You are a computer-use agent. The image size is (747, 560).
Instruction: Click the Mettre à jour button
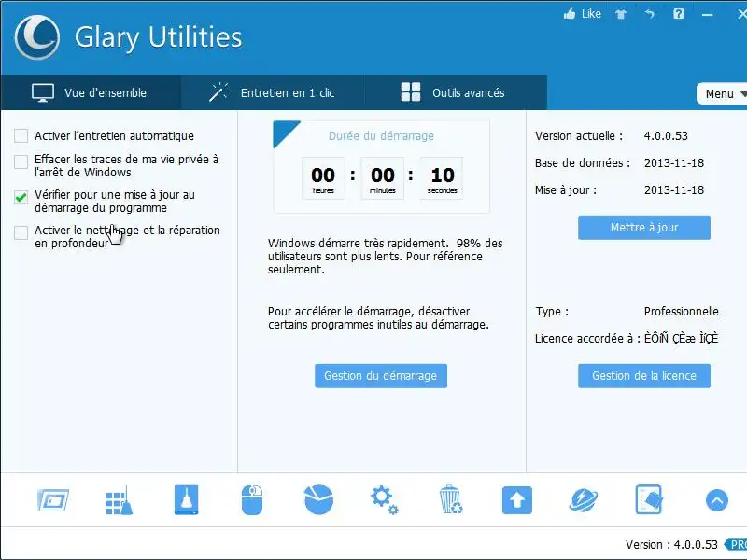tap(644, 228)
